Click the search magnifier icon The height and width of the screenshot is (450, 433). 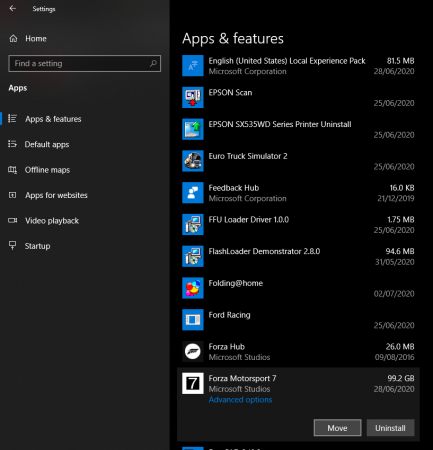click(x=153, y=63)
